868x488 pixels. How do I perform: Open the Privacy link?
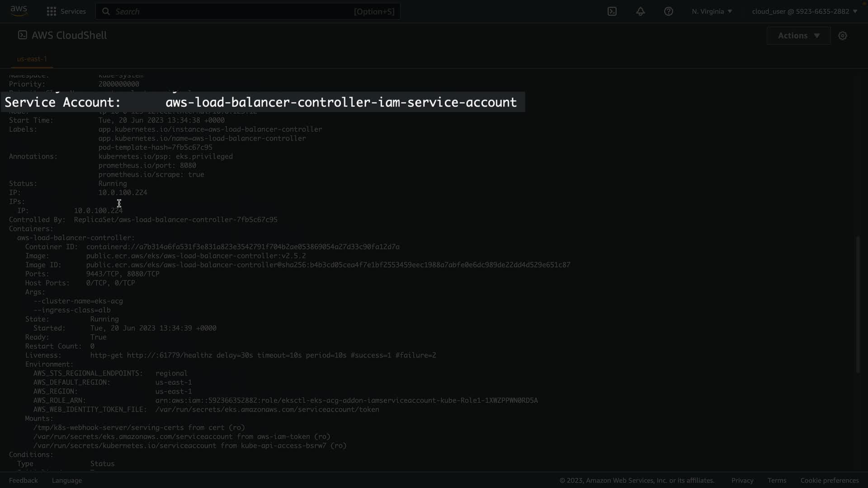[x=742, y=480]
